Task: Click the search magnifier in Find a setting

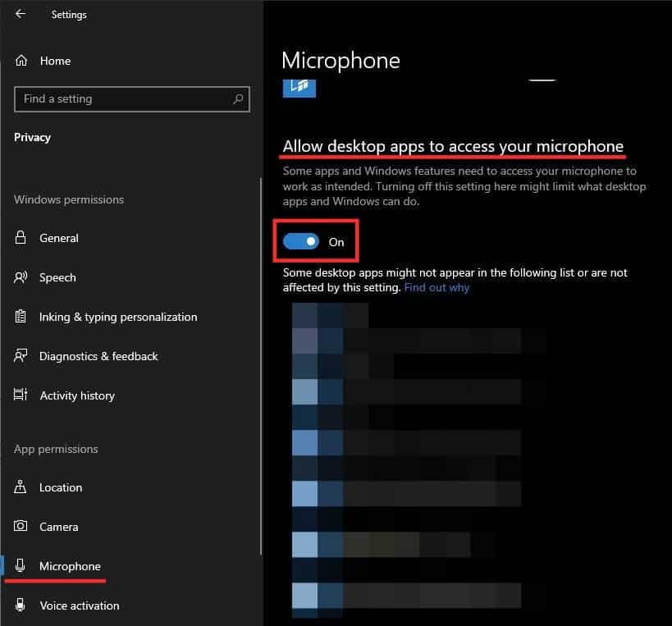Action: click(x=238, y=98)
